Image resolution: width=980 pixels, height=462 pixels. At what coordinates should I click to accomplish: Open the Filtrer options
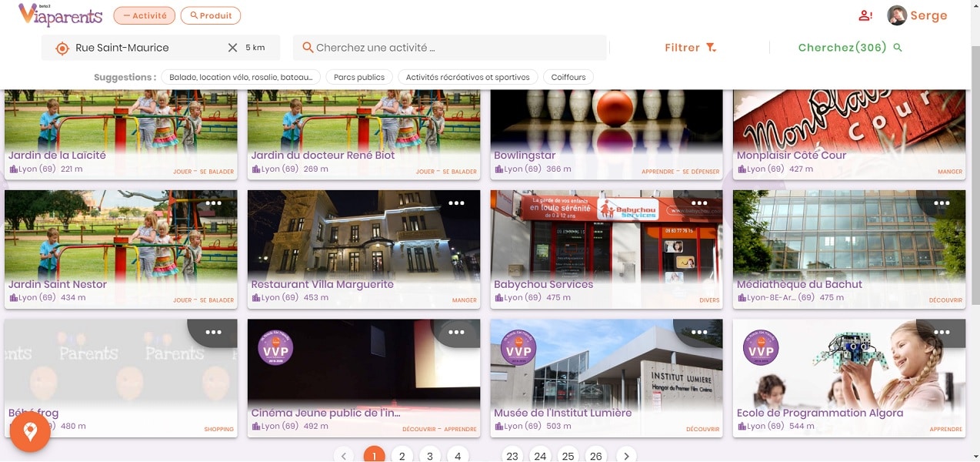[690, 48]
